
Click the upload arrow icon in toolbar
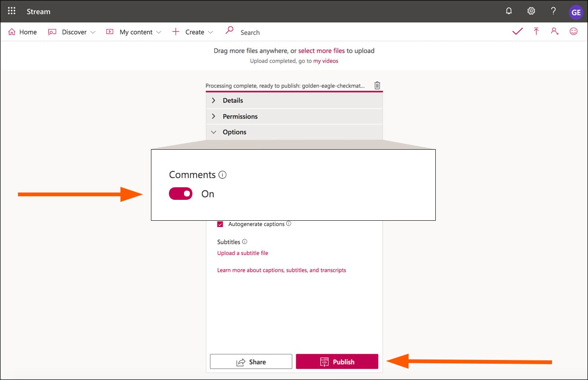tap(536, 31)
